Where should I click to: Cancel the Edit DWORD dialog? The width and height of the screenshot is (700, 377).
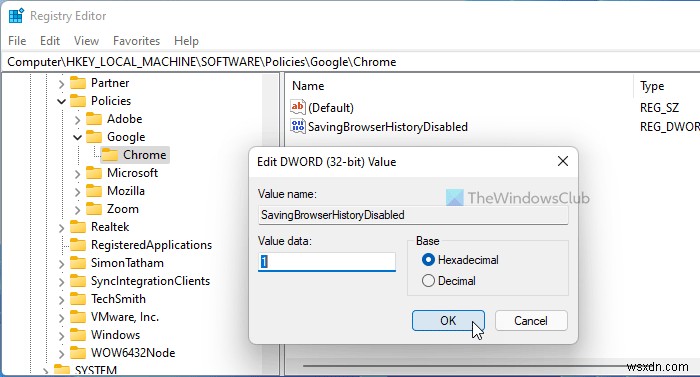point(531,321)
